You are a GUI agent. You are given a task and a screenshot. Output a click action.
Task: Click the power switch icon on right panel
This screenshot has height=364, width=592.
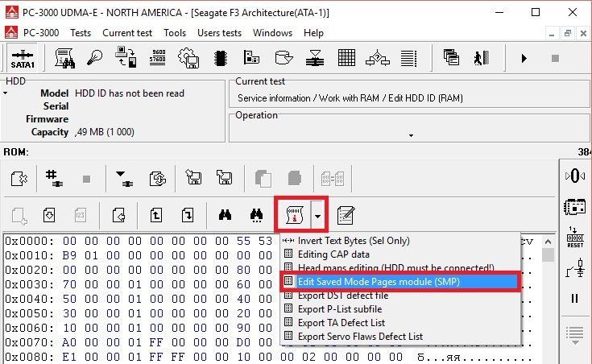pyautogui.click(x=575, y=267)
